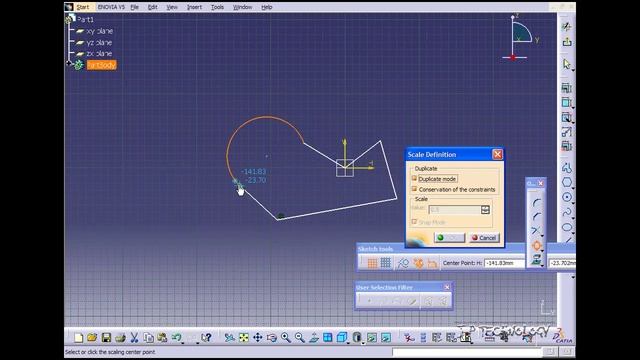Click the Chamfer tool in floating toolbar

pyautogui.click(x=536, y=217)
